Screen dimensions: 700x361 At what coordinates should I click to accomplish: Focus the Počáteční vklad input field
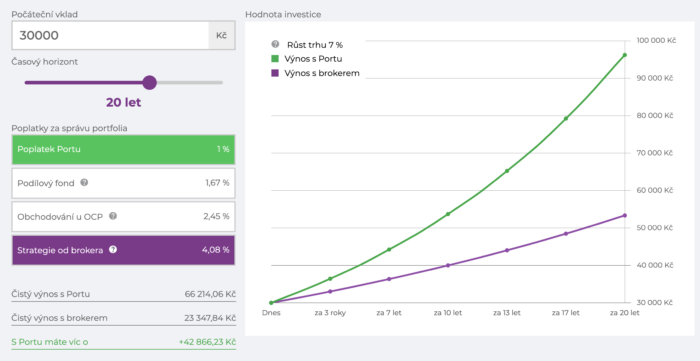click(x=110, y=35)
